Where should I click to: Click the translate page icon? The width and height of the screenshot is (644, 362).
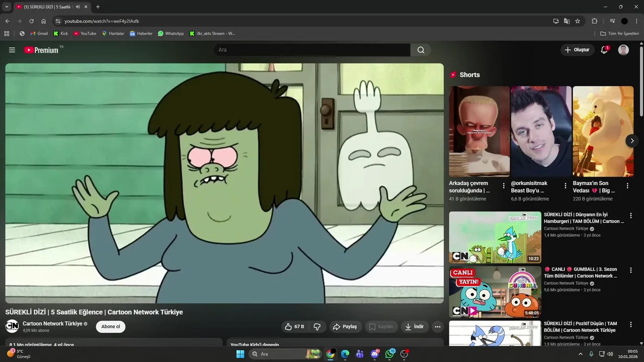(567, 21)
